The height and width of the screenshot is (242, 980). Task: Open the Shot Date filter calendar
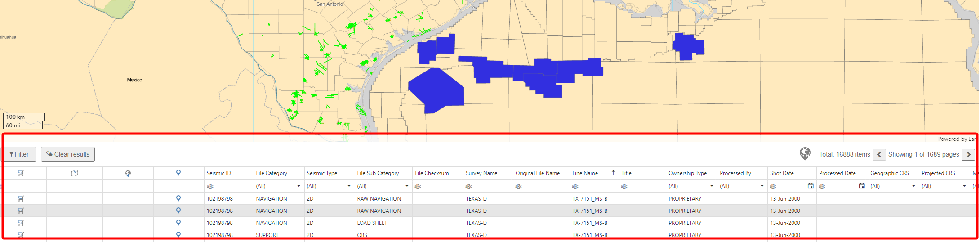pyautogui.click(x=811, y=186)
